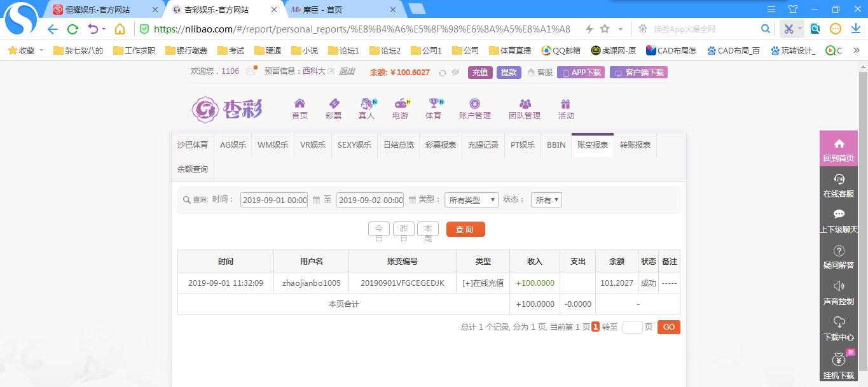Expand the 所有类型 type dropdown

[x=471, y=200]
